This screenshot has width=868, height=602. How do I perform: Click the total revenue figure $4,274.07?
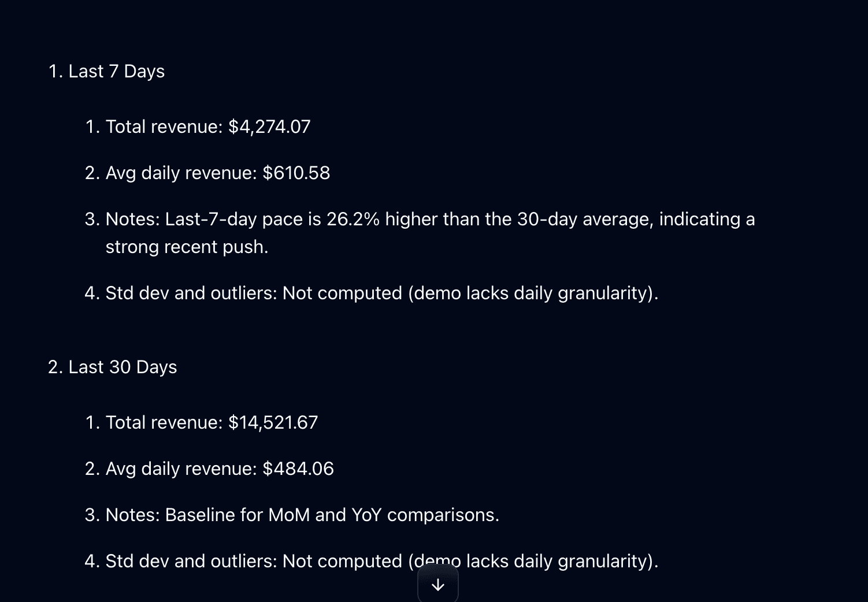269,127
